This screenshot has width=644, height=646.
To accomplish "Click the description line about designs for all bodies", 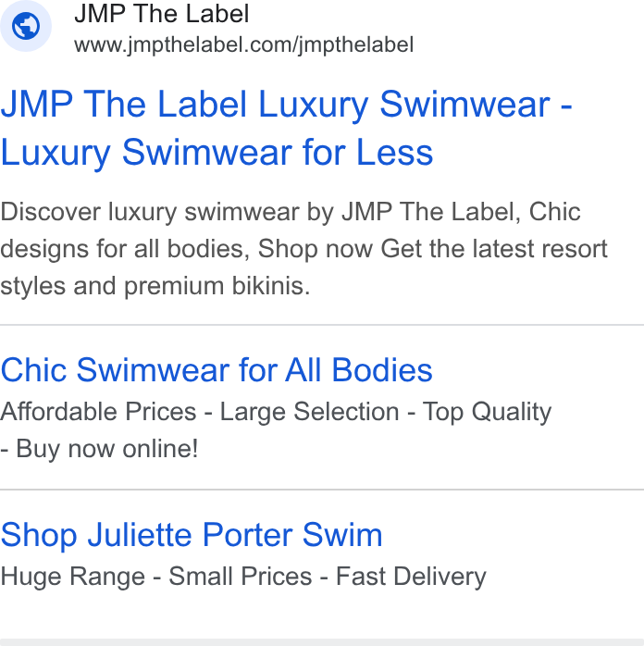I will [x=303, y=249].
